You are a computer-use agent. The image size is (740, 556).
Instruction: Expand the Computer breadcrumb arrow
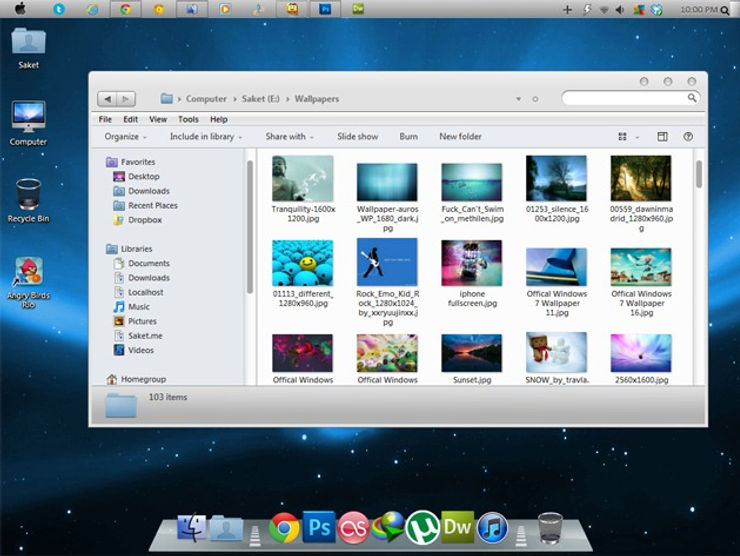[235, 99]
